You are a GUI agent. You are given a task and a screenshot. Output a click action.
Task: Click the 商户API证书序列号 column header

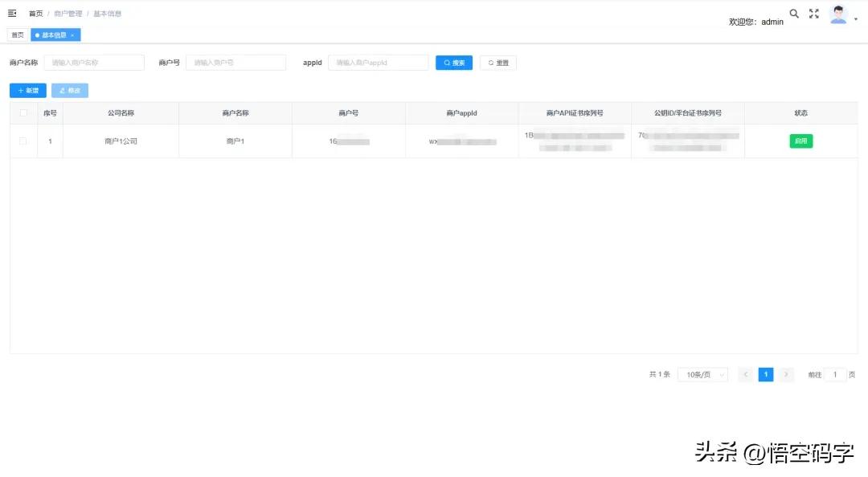tap(575, 113)
